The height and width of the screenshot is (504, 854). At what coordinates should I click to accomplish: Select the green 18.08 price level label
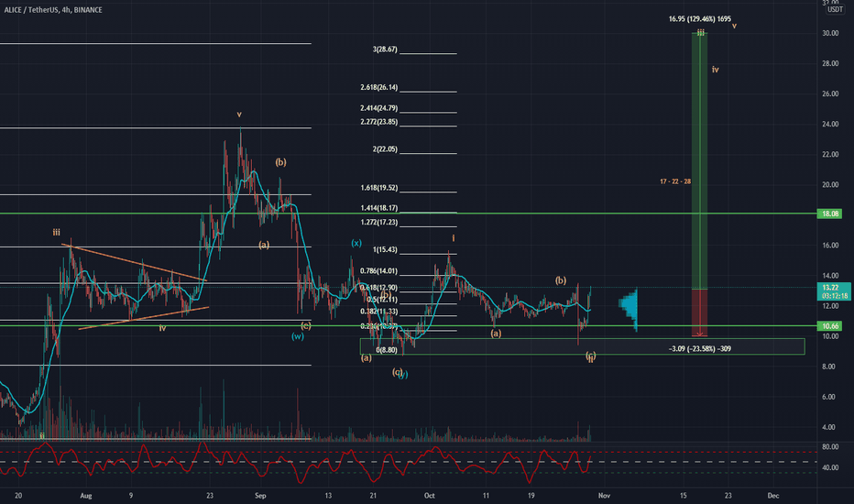pos(830,214)
